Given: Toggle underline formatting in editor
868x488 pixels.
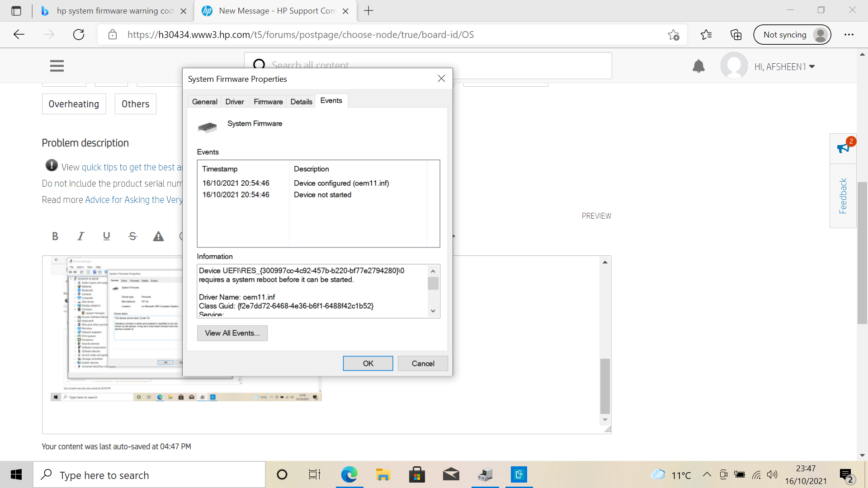Looking at the screenshot, I should [107, 236].
